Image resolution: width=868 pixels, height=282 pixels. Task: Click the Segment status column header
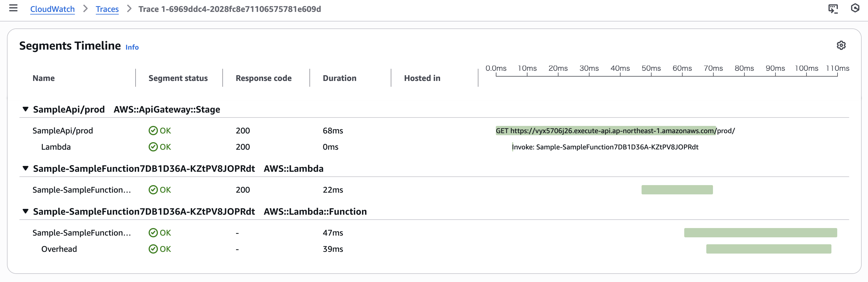(178, 78)
